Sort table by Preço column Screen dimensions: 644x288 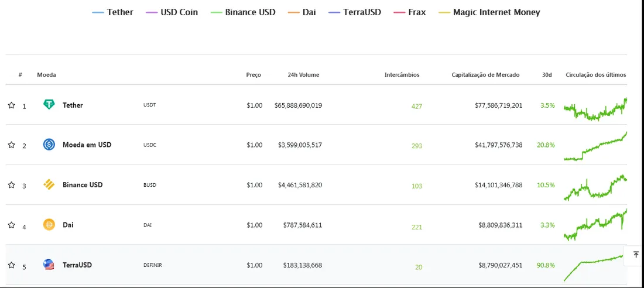(x=254, y=75)
